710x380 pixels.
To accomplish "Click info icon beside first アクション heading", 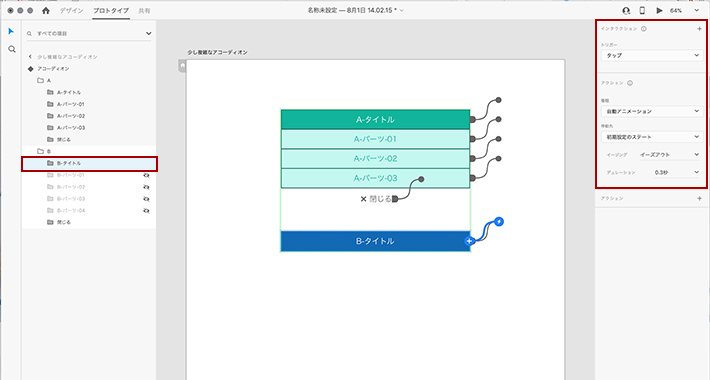I will click(630, 83).
